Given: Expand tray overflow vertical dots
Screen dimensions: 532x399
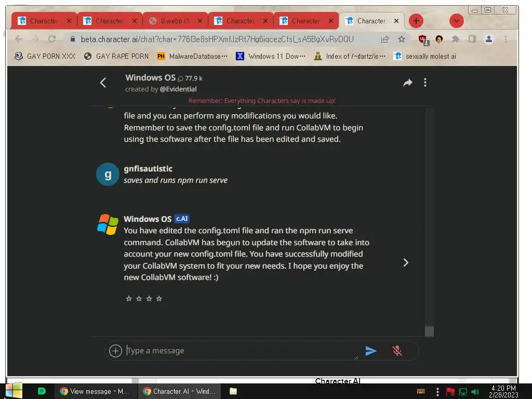Looking at the screenshot, I should click(437, 392).
